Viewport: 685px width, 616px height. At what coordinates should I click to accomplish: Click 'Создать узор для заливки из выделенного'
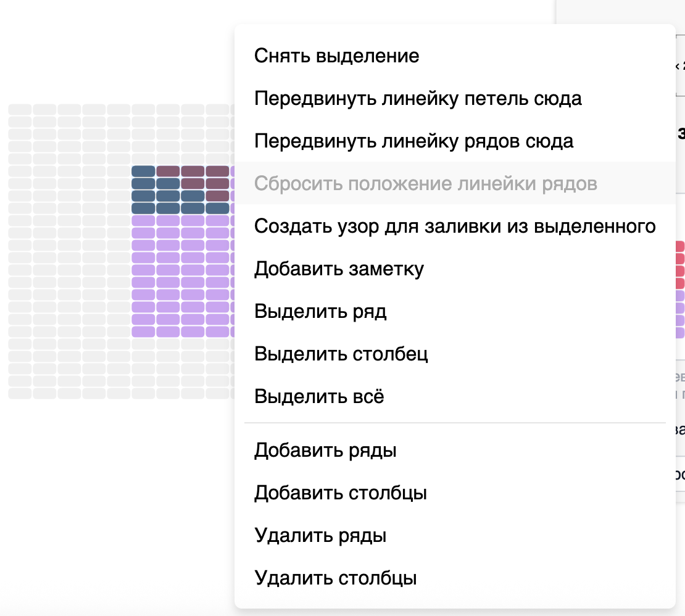pos(455,226)
